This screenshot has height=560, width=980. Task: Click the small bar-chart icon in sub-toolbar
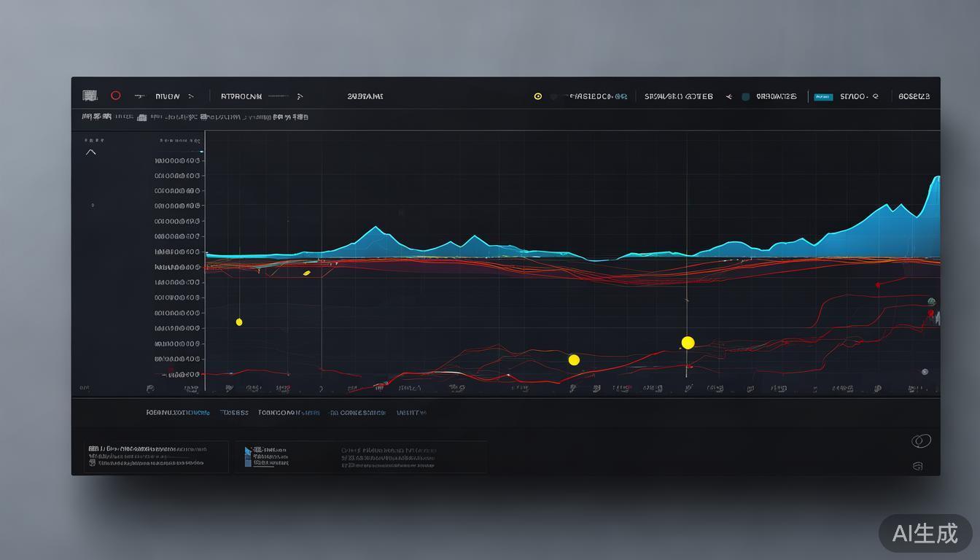(x=142, y=117)
